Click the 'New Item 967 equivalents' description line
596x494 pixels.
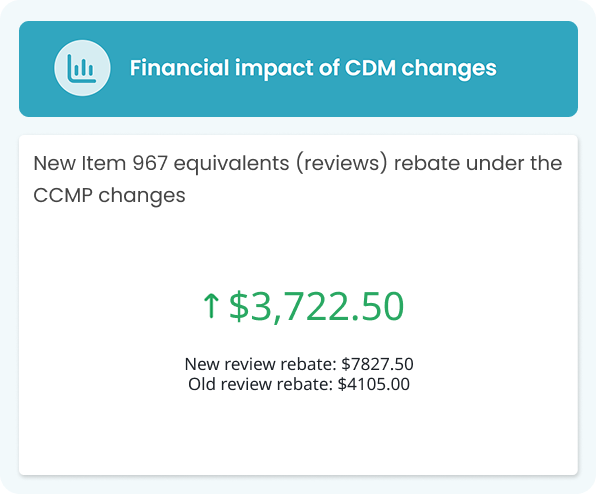298,164
